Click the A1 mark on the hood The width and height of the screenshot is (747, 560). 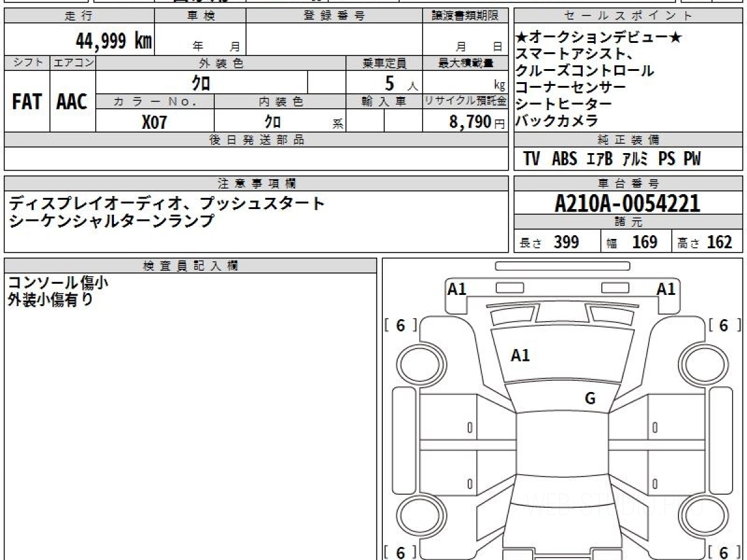pyautogui.click(x=520, y=355)
